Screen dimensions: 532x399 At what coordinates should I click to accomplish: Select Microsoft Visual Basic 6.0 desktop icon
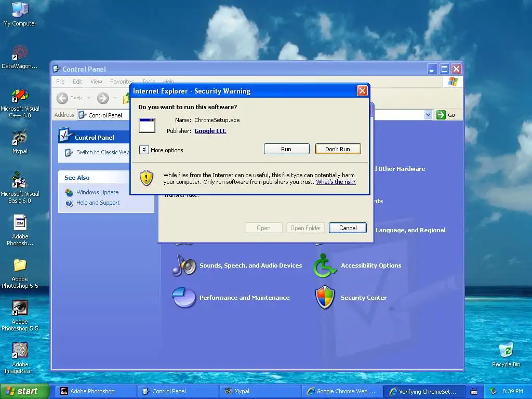click(20, 180)
